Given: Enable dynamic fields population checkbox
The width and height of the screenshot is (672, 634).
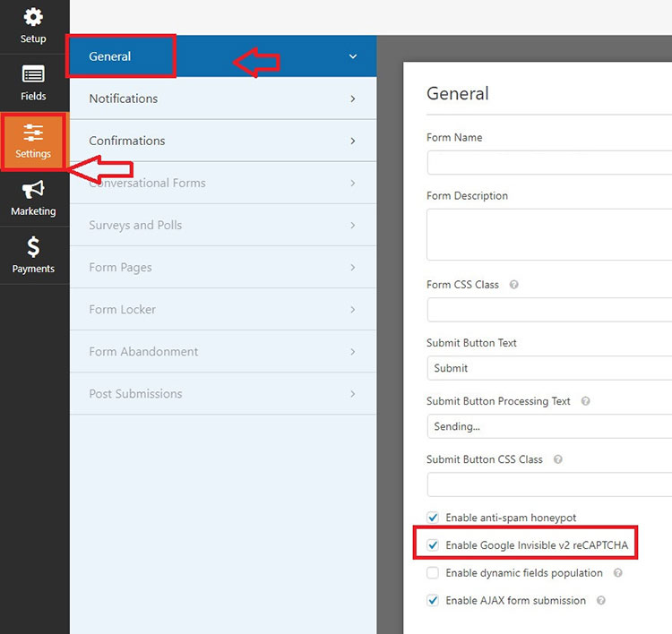Looking at the screenshot, I should coord(433,573).
